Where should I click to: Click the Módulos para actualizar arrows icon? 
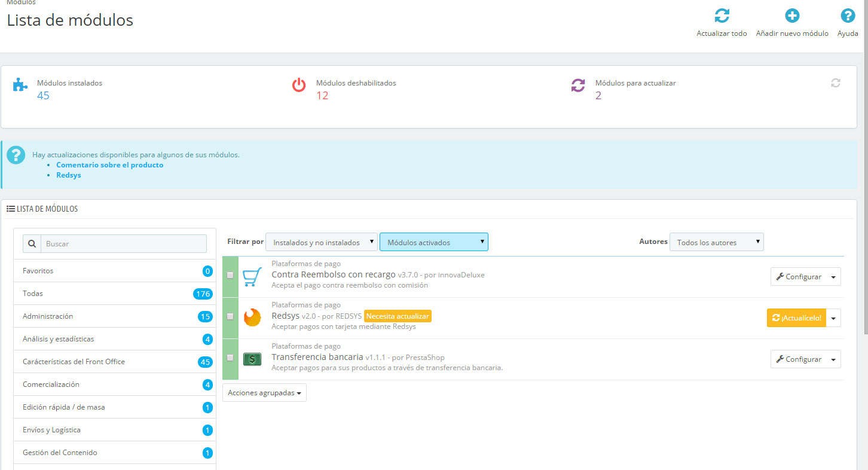(578, 85)
